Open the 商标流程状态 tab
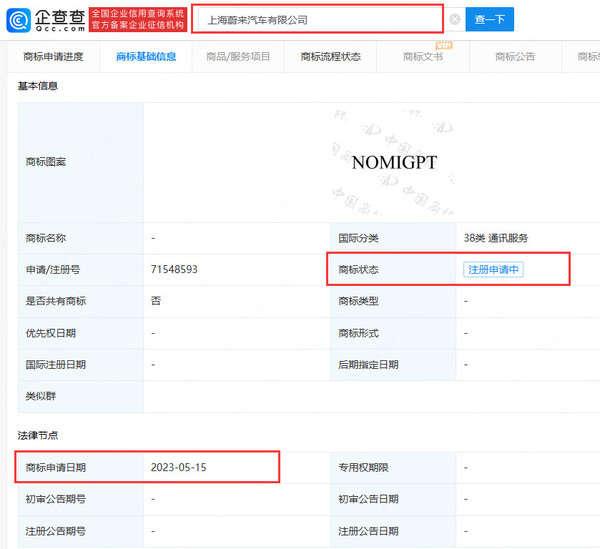600x549 pixels. [331, 57]
